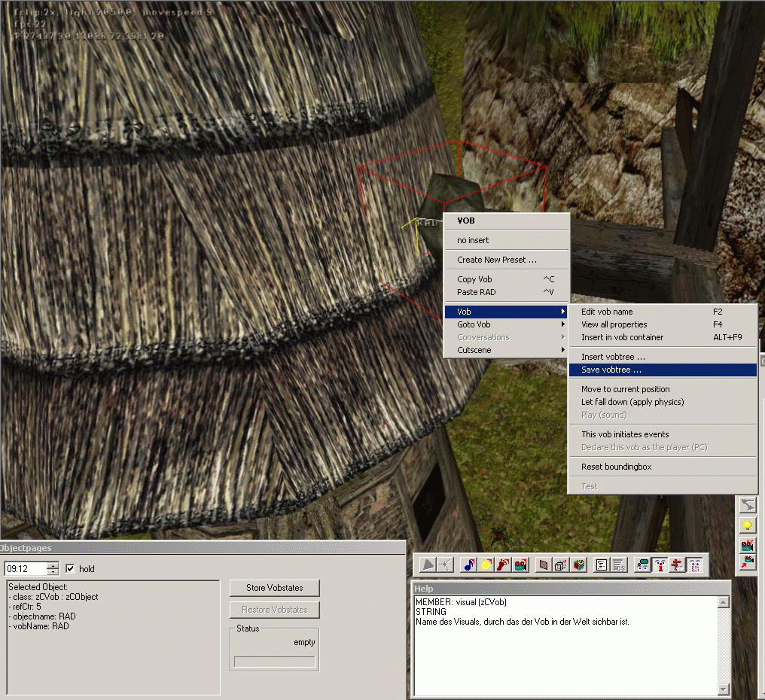Click the blue music note sound icon
The image size is (765, 700).
(469, 565)
